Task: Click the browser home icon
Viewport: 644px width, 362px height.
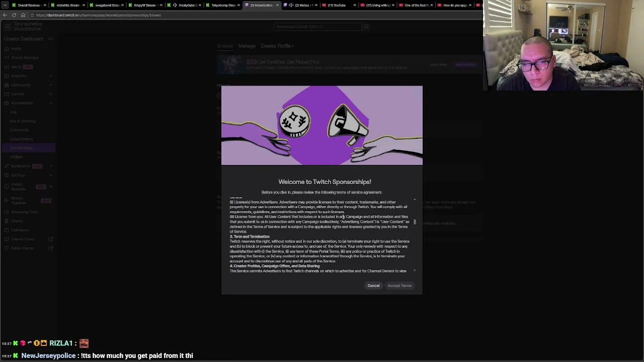Action: pos(23,15)
